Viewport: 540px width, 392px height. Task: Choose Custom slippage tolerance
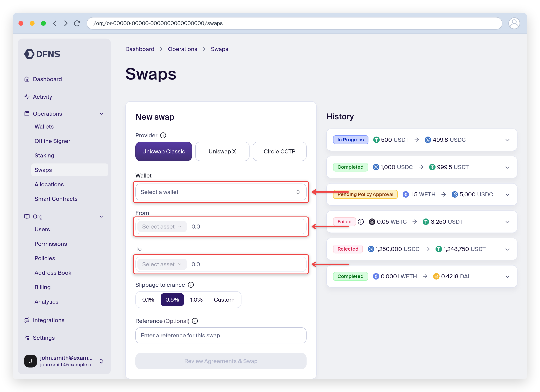pos(224,300)
